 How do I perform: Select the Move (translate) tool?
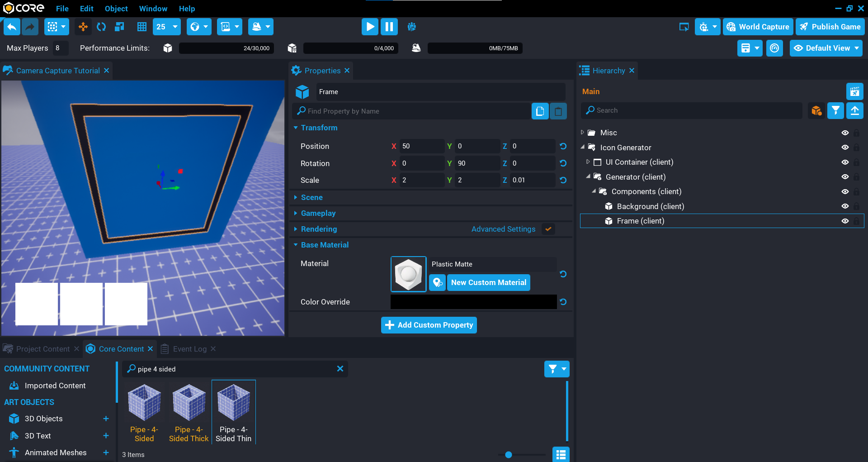[x=83, y=27]
